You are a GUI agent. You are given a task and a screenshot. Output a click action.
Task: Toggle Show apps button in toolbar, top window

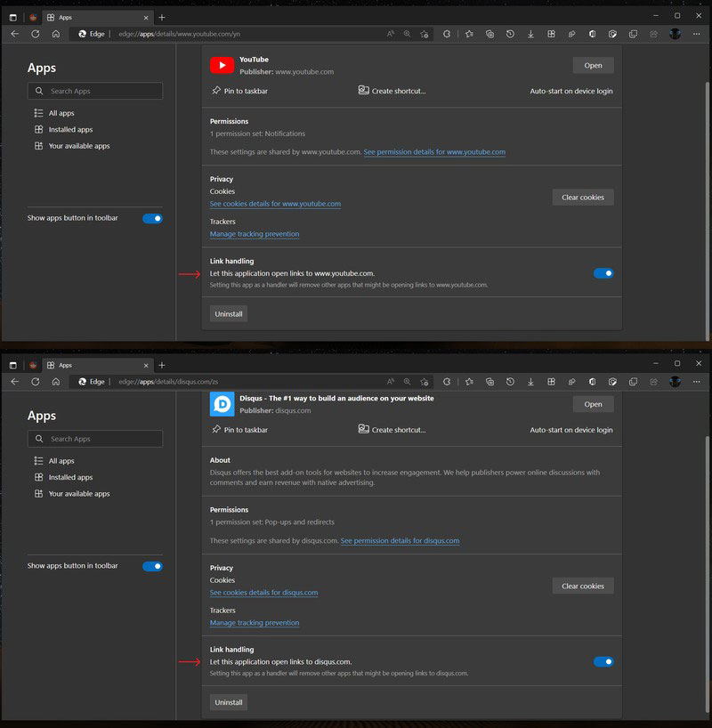[x=152, y=218]
